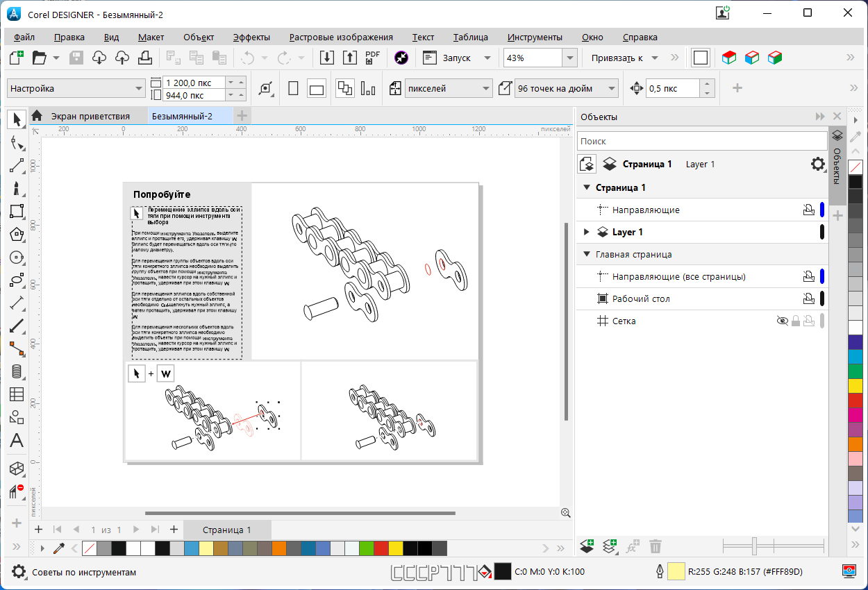868x590 pixels.
Task: Click the Print icon in toolbar
Action: point(144,58)
